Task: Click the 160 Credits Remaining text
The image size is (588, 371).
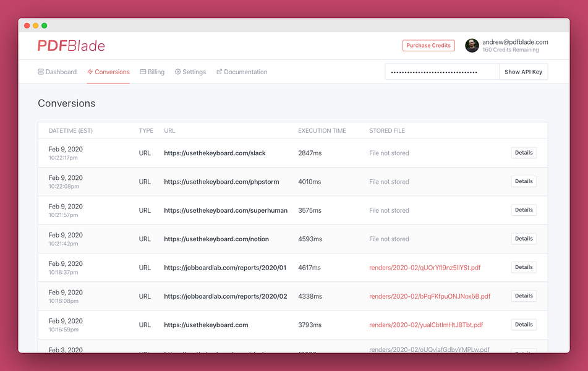Action: click(510, 50)
